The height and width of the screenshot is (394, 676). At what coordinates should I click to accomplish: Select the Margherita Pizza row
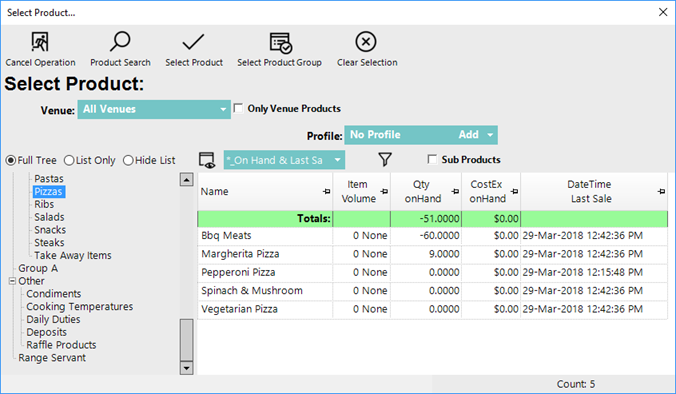432,254
